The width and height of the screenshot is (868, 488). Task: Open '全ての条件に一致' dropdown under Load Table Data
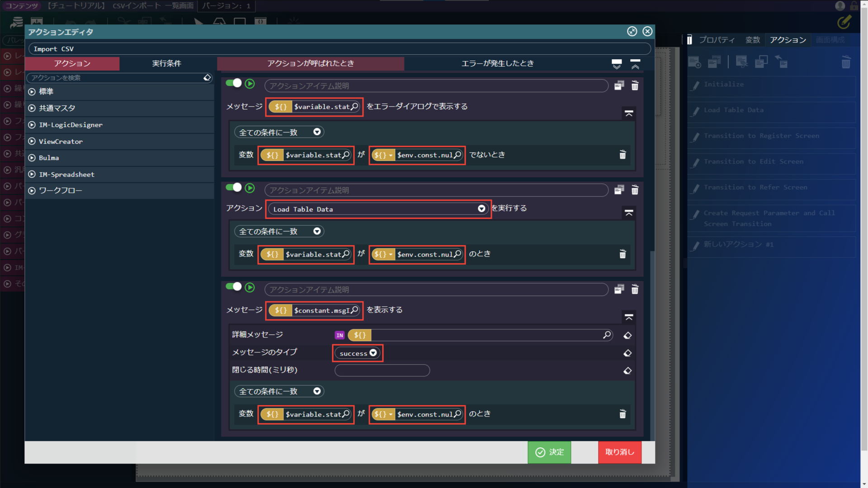[279, 231]
